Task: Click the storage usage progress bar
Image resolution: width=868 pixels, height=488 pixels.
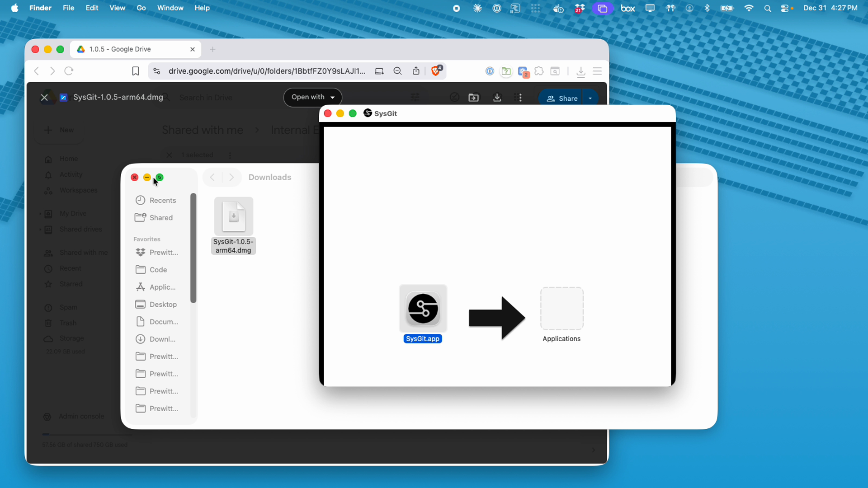Action: (87, 434)
